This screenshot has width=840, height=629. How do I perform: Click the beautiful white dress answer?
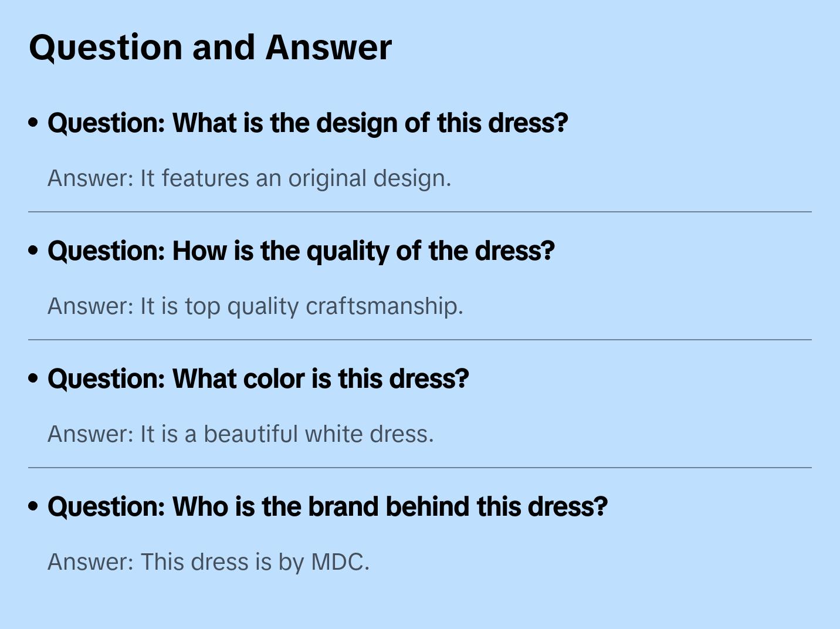tap(241, 434)
